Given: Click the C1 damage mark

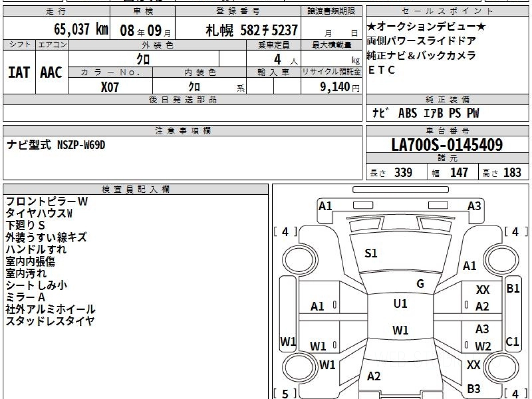Looking at the screenshot, I should (512, 341).
